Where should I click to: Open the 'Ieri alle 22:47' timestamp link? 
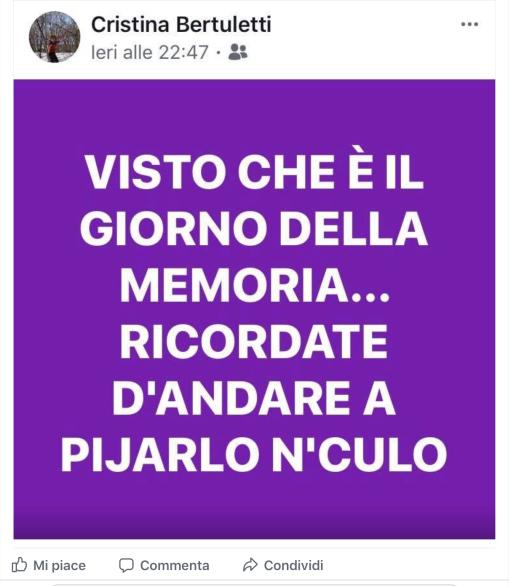[x=150, y=52]
